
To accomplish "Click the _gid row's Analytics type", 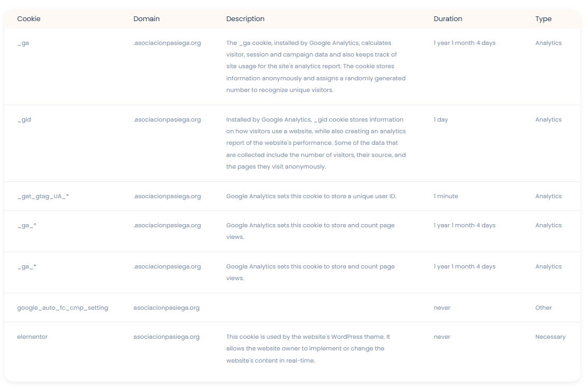I will coord(548,119).
